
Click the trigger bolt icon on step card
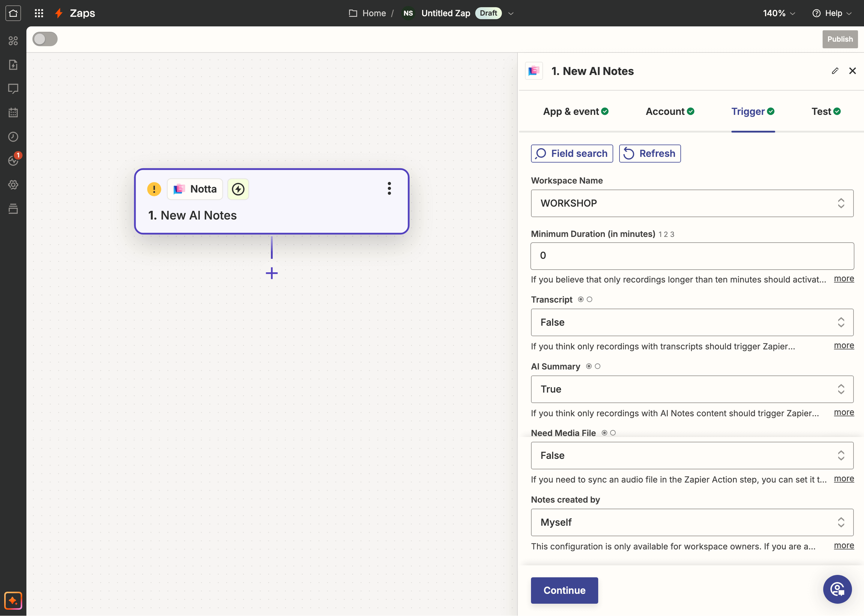coord(238,189)
